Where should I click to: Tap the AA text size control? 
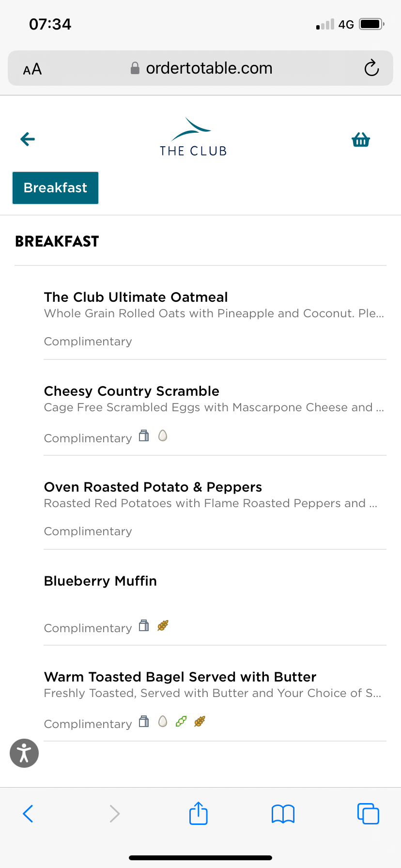32,69
